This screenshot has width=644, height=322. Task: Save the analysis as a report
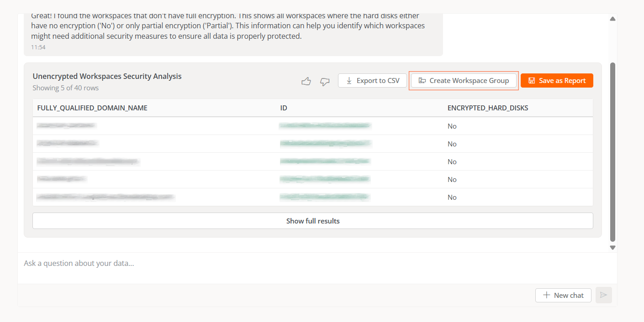click(x=557, y=81)
